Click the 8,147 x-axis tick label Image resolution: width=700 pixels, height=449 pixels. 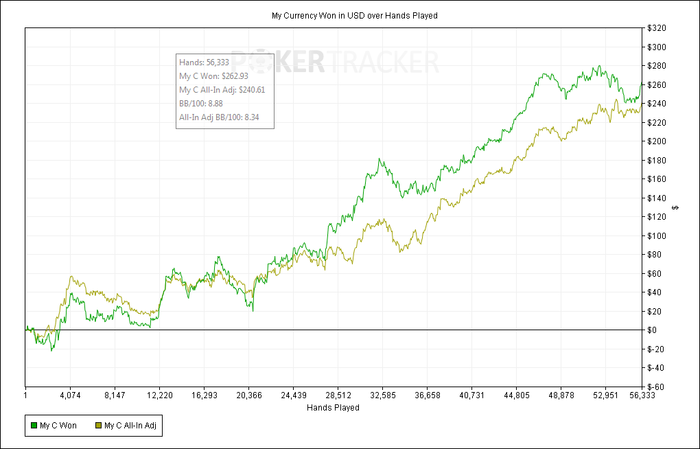tap(115, 395)
